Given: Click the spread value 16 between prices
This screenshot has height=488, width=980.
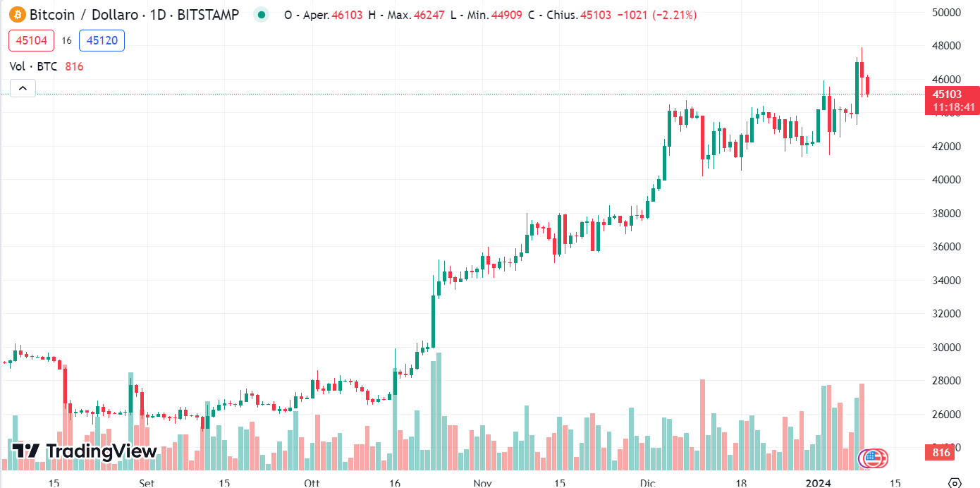Looking at the screenshot, I should (66, 41).
